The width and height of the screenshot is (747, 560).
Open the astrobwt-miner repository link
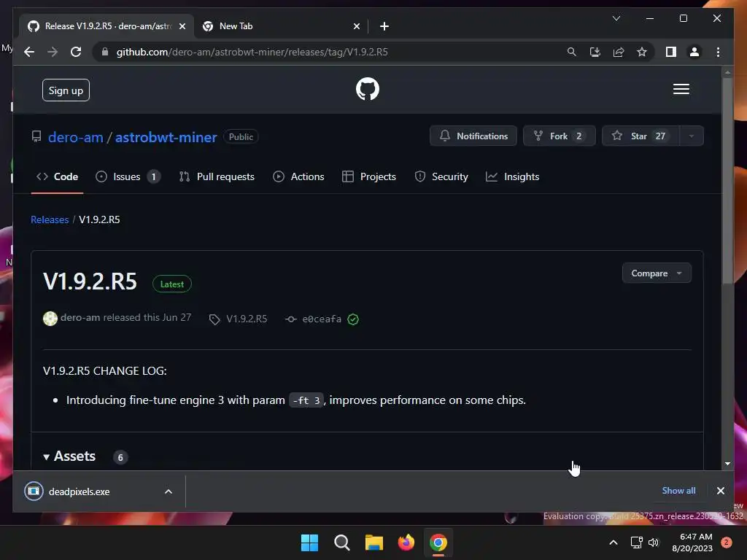click(166, 137)
